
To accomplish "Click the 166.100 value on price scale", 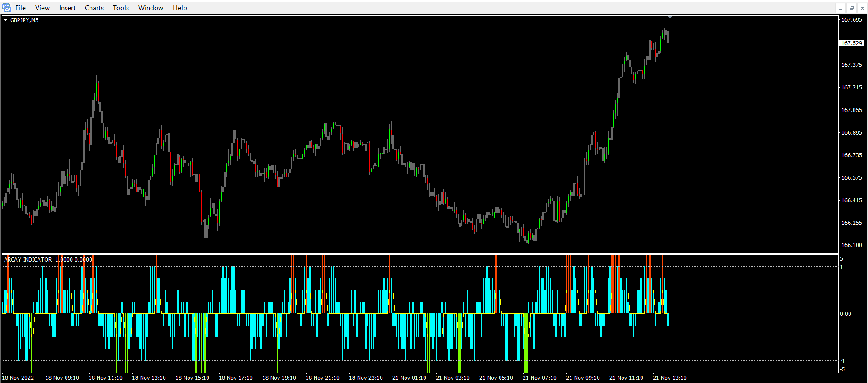I will (851, 245).
